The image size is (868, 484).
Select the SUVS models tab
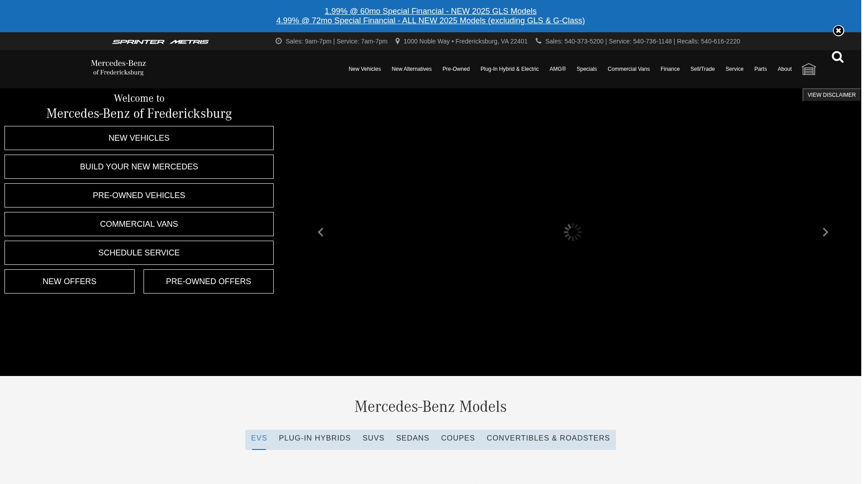coord(373,438)
